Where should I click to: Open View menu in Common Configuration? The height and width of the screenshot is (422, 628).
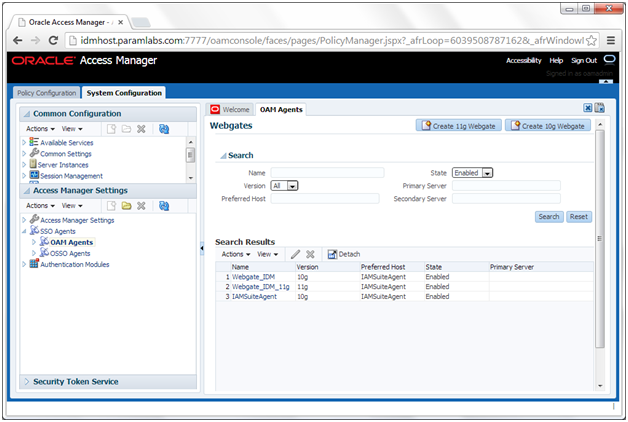(72, 129)
